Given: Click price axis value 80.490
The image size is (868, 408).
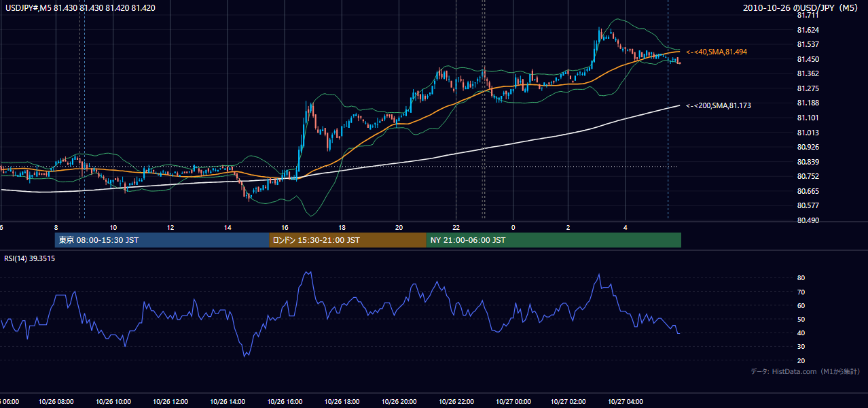Looking at the screenshot, I should 808,220.
